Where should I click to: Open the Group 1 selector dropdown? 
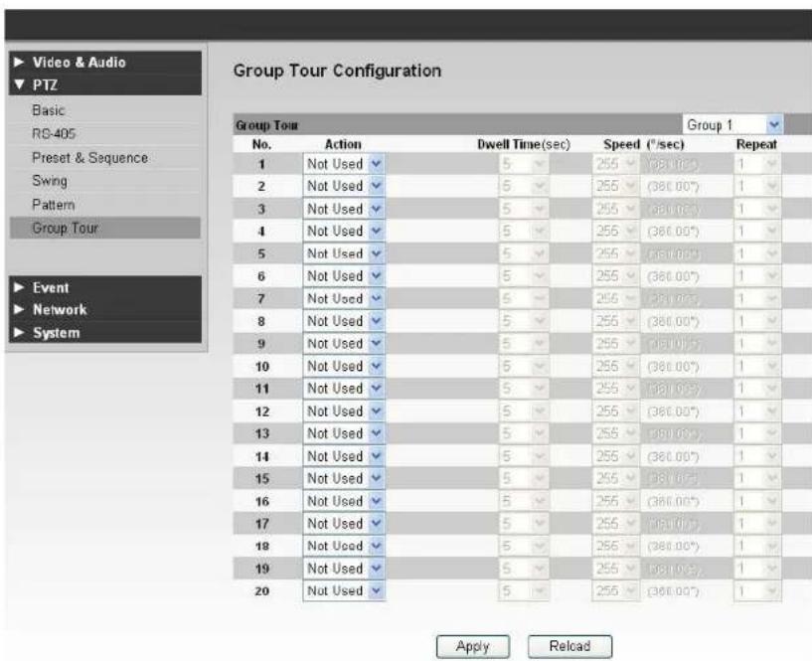732,125
